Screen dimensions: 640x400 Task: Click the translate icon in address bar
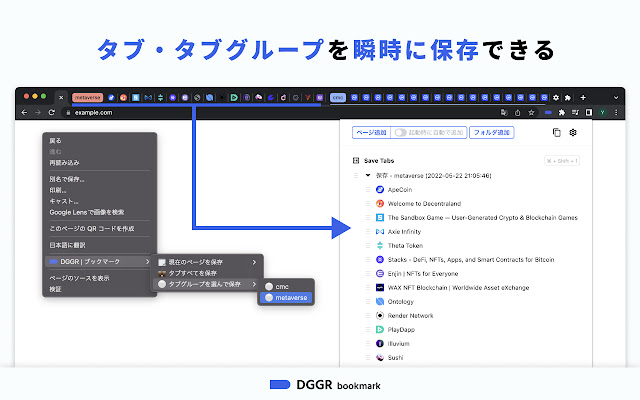pos(504,112)
